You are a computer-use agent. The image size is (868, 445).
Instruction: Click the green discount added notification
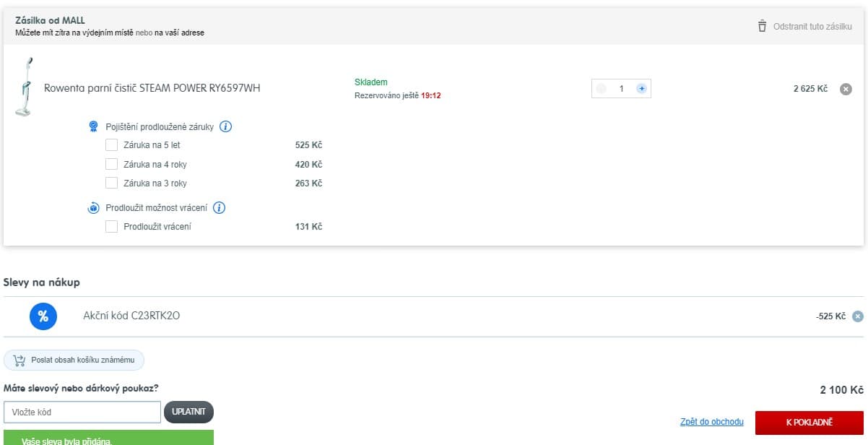[x=108, y=437]
